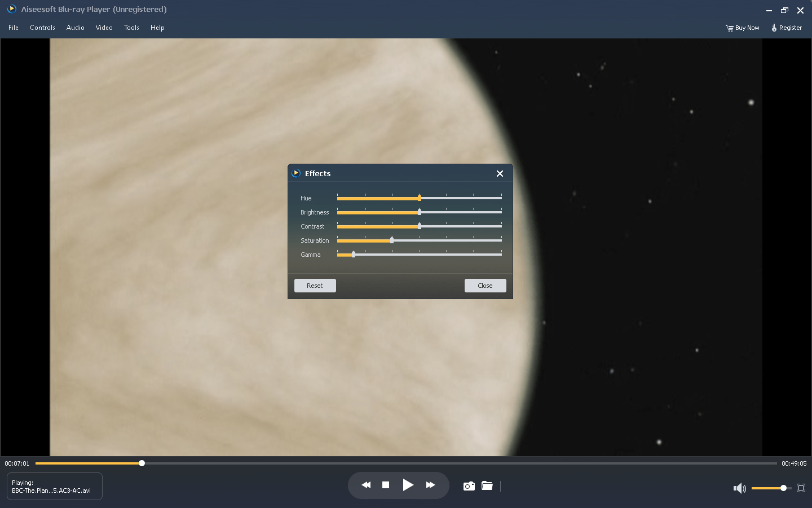This screenshot has width=812, height=508.
Task: Adjust the Gamma slider handle
Action: click(x=354, y=254)
